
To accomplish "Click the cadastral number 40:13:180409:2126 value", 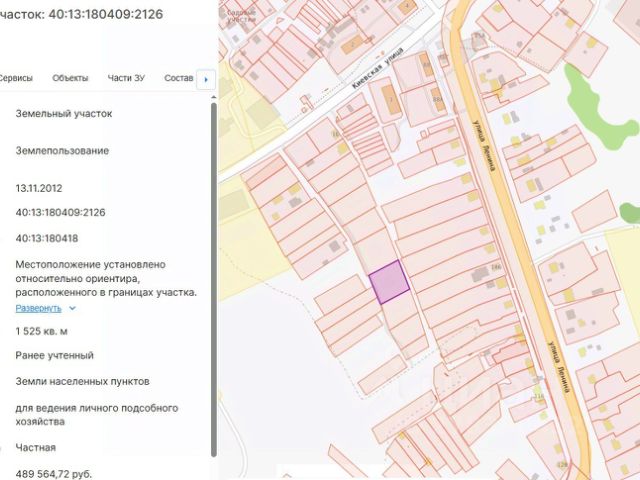I will [x=60, y=213].
